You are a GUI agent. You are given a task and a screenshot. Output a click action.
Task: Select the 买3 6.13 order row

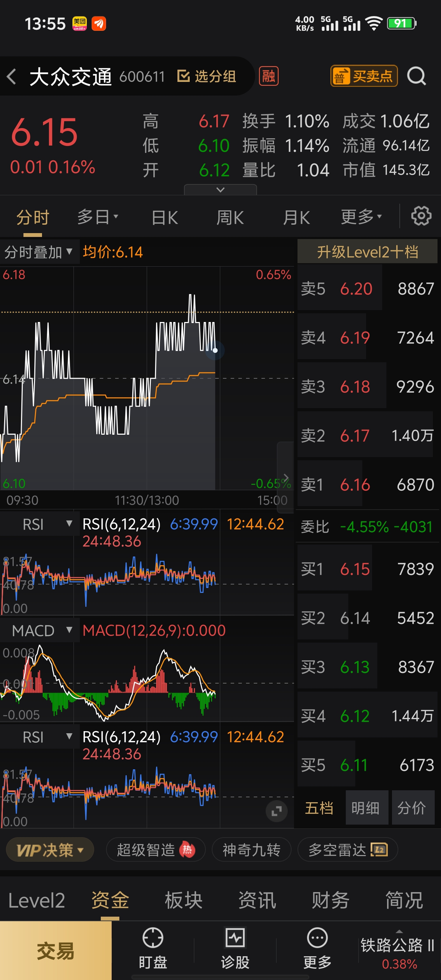(367, 667)
